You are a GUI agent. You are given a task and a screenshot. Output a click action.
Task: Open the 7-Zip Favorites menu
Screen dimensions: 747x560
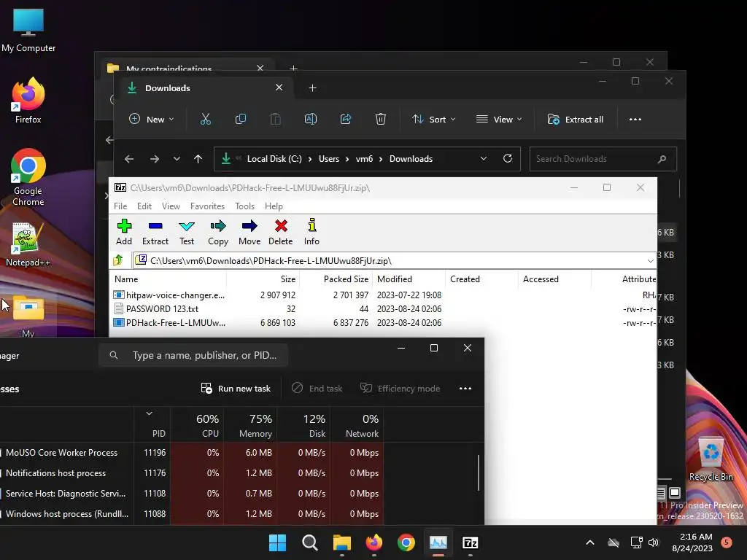point(207,206)
